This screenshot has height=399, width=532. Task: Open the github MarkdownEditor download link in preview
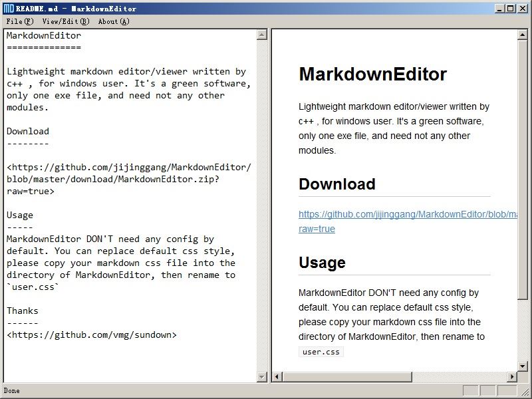(408, 214)
